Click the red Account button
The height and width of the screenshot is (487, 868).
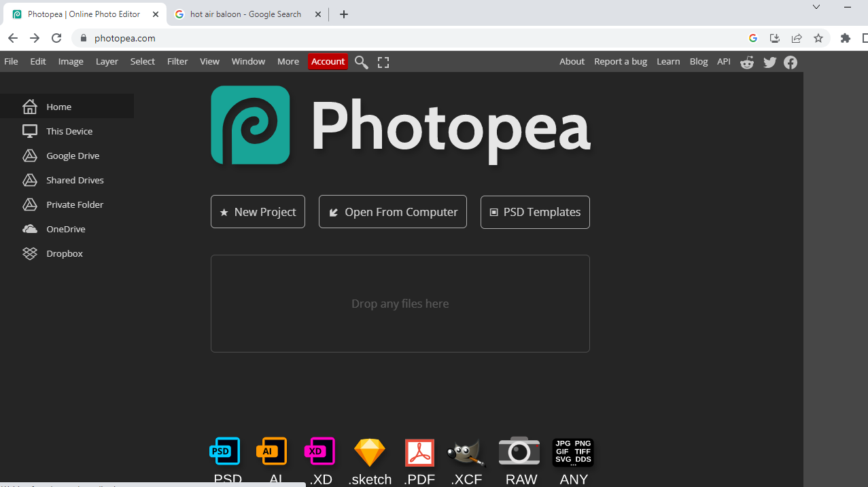[x=328, y=61]
